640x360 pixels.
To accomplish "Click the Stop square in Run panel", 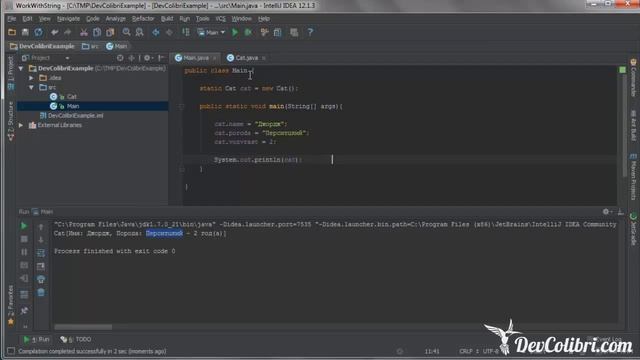I will coord(24,239).
